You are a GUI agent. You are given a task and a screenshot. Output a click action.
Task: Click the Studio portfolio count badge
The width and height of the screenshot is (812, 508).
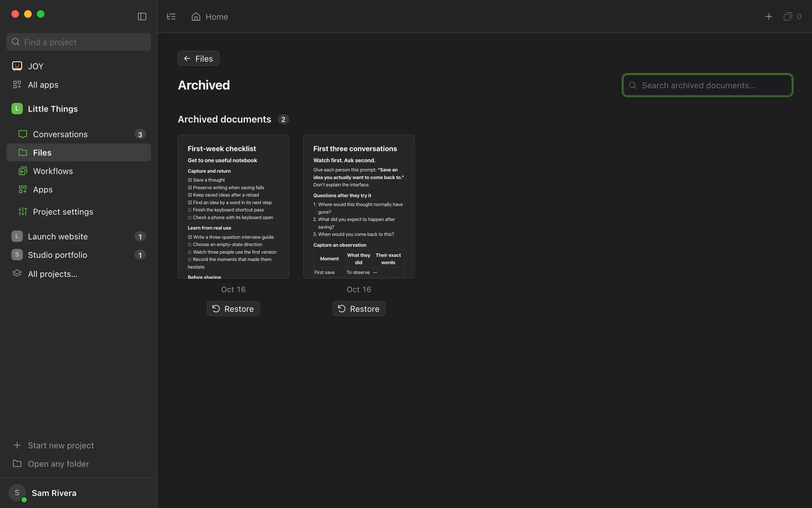point(140,255)
